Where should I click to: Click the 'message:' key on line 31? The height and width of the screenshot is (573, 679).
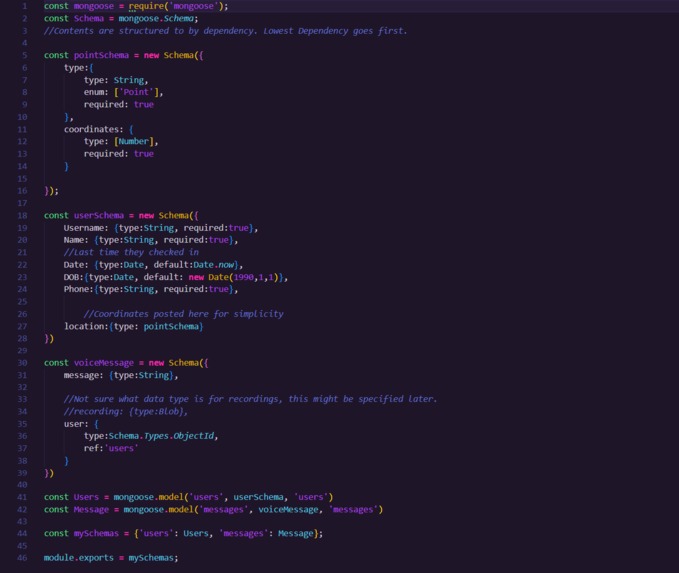tap(84, 375)
